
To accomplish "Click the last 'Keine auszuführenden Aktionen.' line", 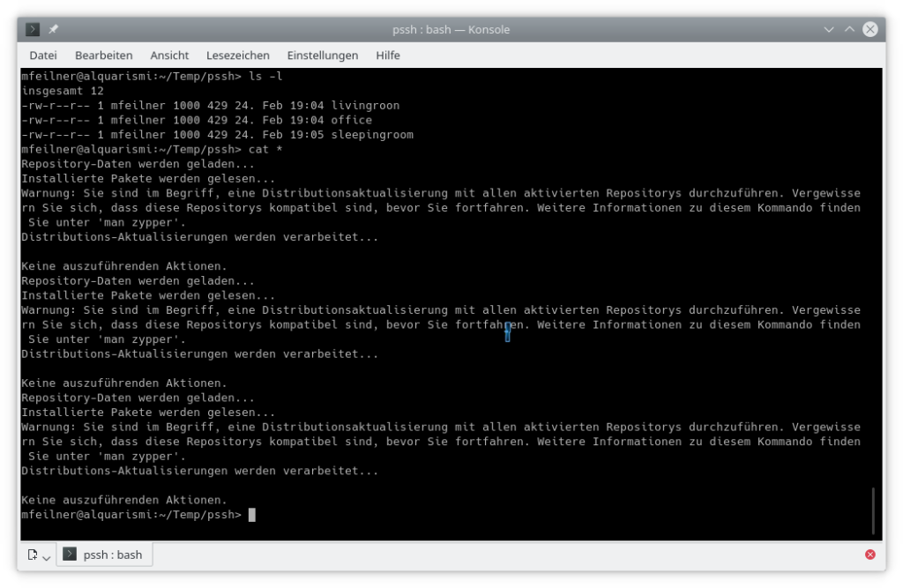I will coord(124,500).
